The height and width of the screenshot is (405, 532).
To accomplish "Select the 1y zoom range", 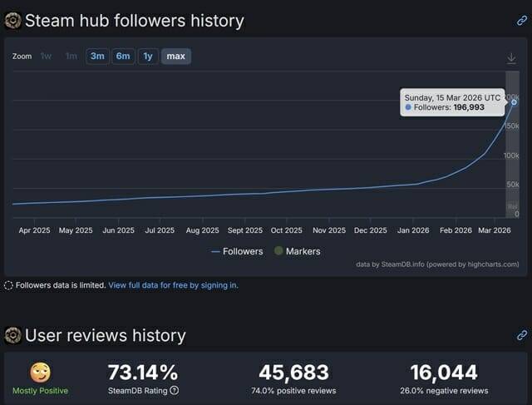I will tap(148, 56).
